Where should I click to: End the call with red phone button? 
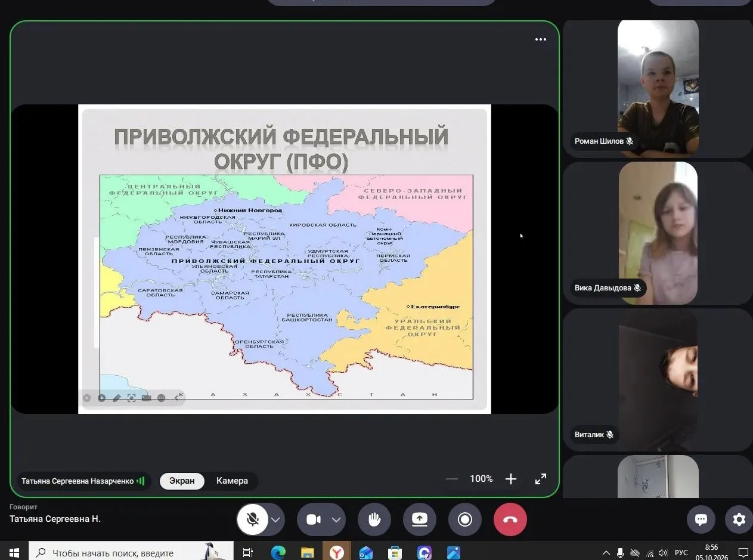[x=510, y=519]
